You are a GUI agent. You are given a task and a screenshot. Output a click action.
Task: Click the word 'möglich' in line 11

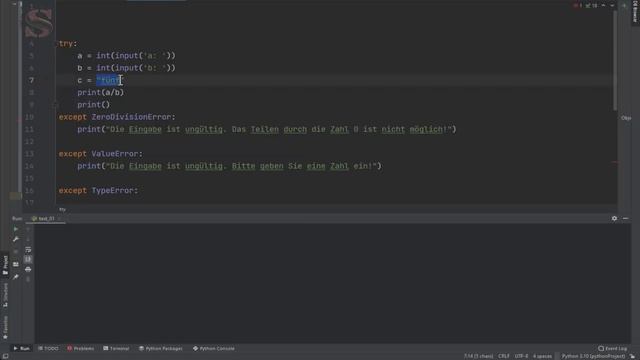(426, 129)
